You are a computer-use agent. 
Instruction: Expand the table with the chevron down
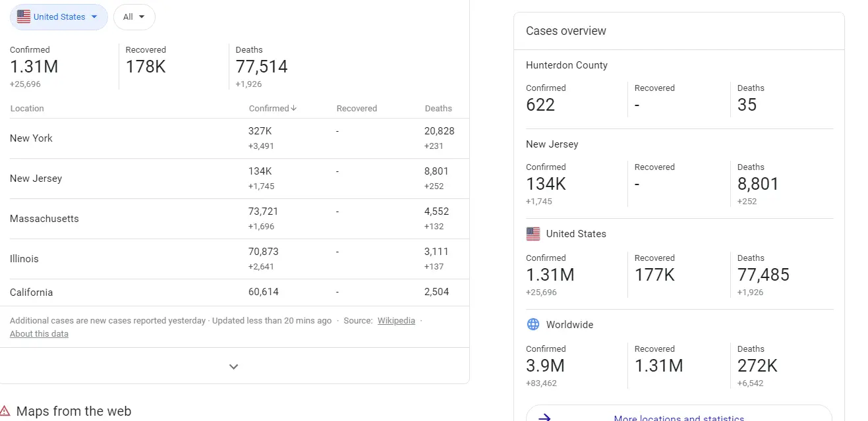[233, 366]
